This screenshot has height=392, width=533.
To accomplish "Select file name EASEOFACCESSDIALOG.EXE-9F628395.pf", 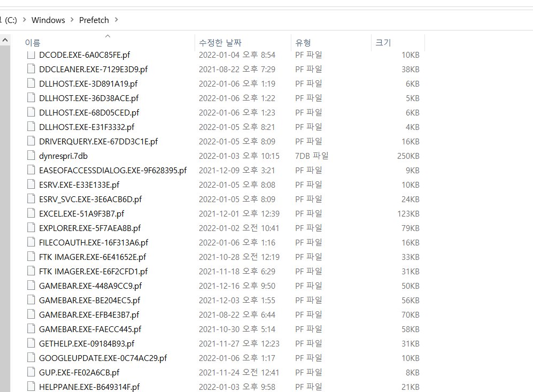I will (x=113, y=171).
